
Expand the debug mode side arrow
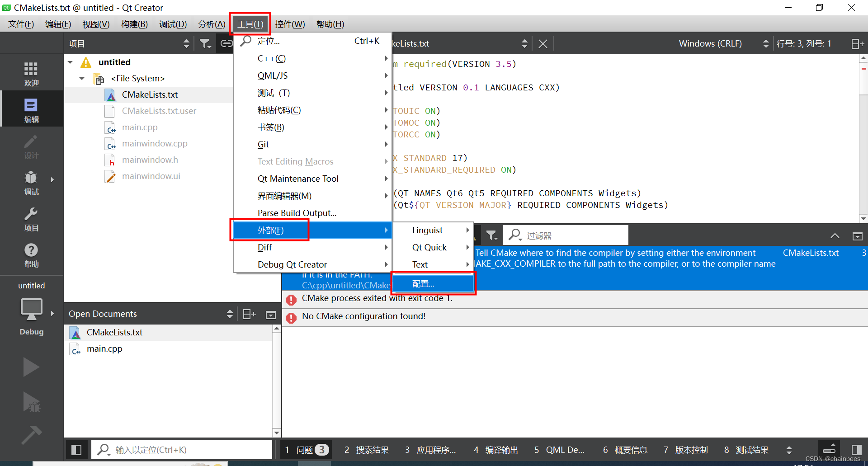[52, 179]
